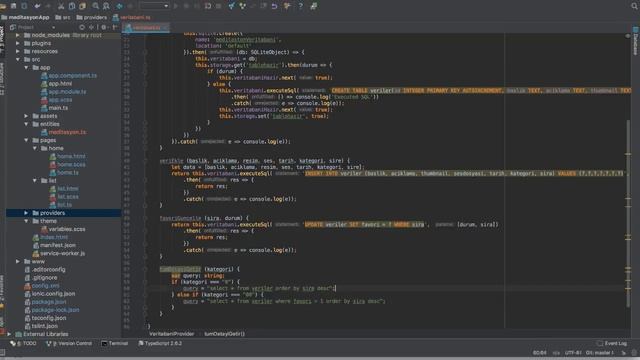Viewport: 640px width, 360px height.
Task: Click the VCS Update Project icon
Action: (232, 6)
